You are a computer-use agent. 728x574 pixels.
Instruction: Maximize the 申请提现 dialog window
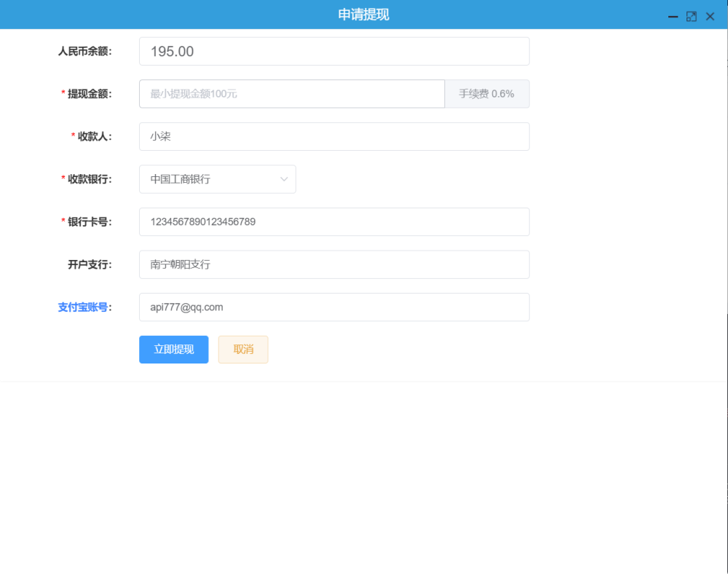(692, 16)
